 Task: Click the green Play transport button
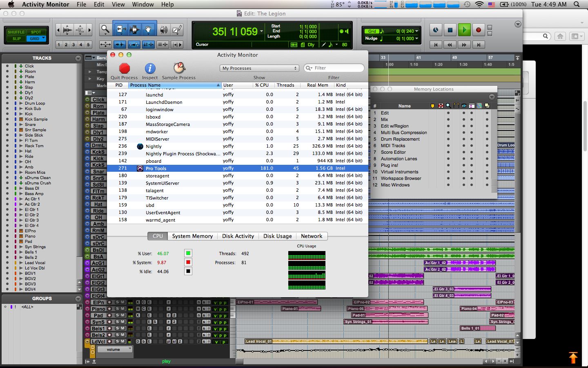pyautogui.click(x=464, y=30)
